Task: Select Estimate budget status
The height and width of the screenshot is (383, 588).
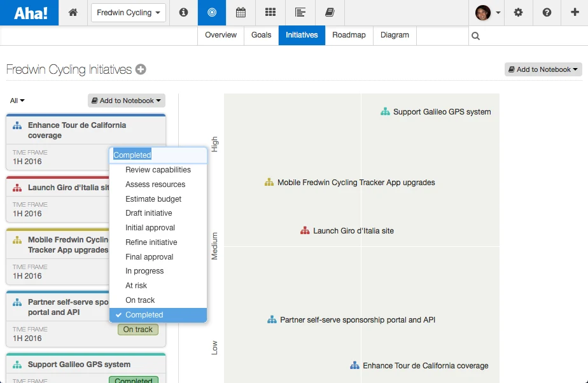Action: point(158,199)
